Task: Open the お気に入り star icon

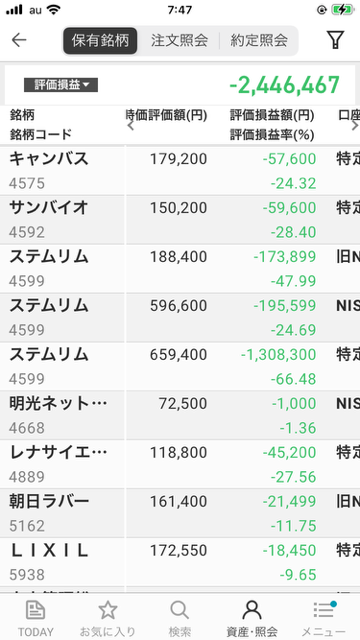Action: (108, 611)
